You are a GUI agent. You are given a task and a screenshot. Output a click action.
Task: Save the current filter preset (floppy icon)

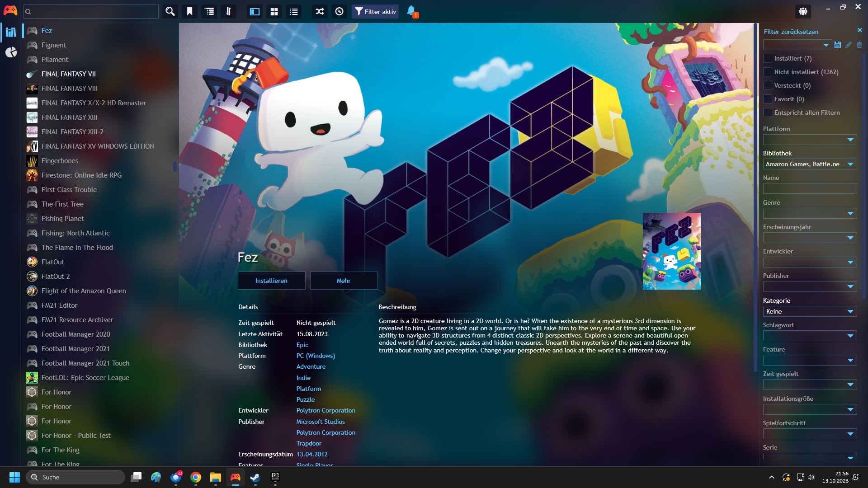pyautogui.click(x=838, y=45)
